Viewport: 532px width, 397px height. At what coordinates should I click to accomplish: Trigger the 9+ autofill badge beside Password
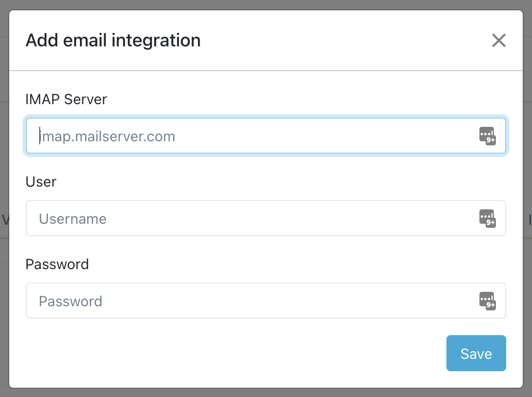tap(487, 301)
